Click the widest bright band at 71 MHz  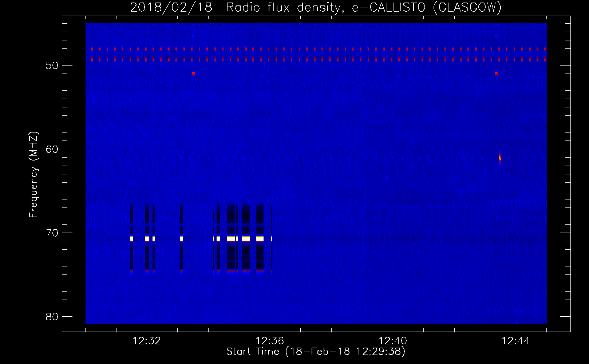tap(231, 239)
